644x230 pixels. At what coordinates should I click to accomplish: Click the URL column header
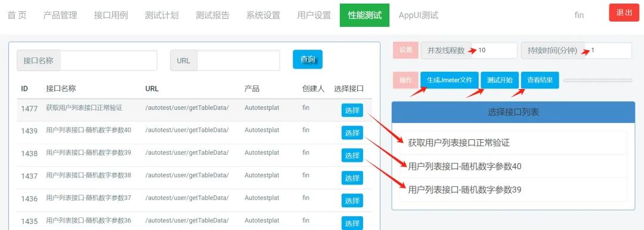pyautogui.click(x=152, y=88)
